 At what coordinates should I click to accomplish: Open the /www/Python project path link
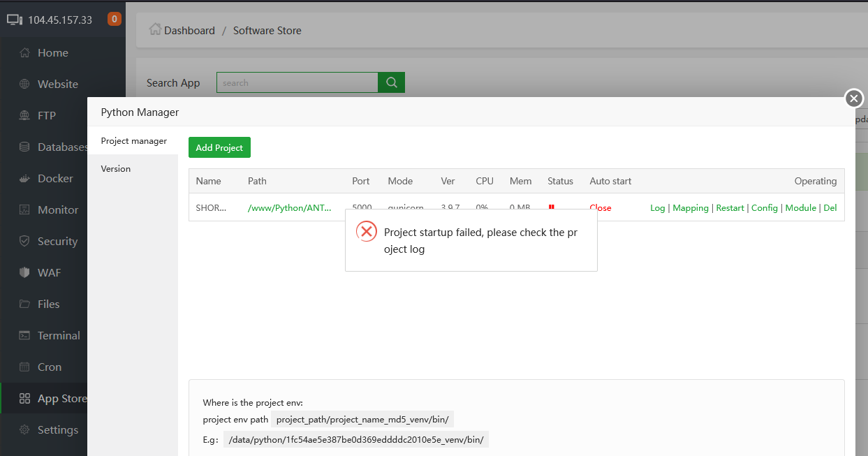[289, 208]
